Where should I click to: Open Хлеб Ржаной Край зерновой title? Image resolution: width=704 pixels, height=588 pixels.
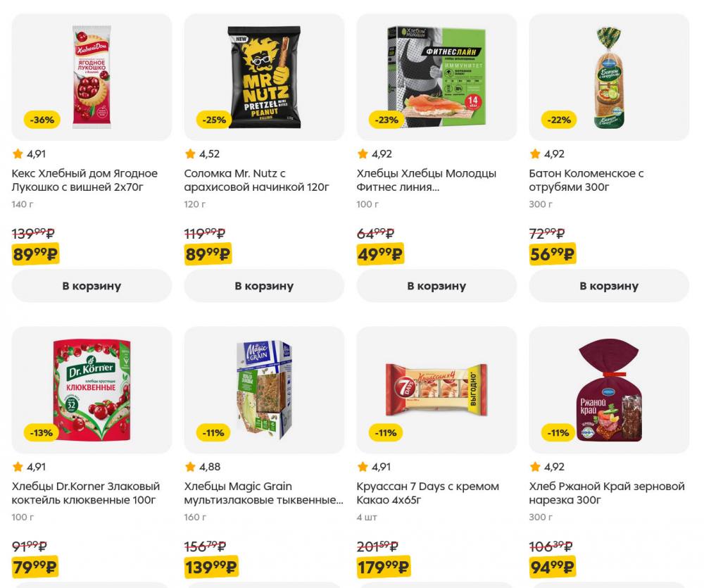607,493
